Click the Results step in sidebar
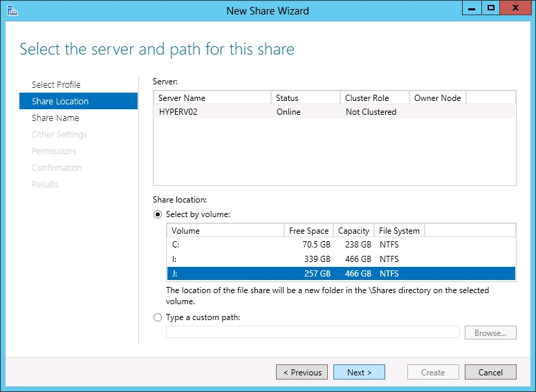 click(x=45, y=184)
